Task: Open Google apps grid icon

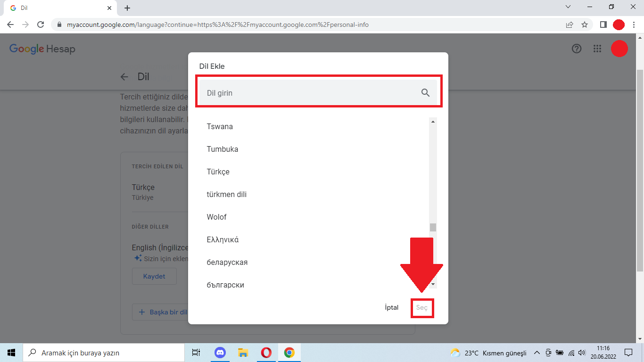Action: (597, 49)
